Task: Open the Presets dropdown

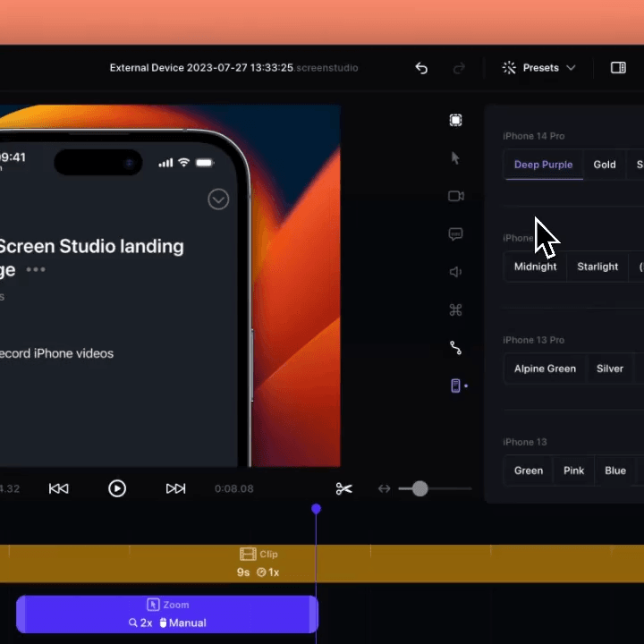Action: [x=539, y=68]
